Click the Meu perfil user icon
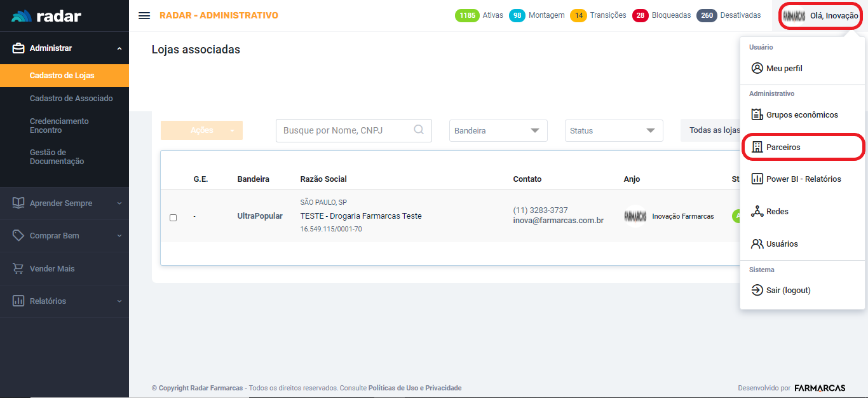Image resolution: width=868 pixels, height=398 pixels. 757,68
